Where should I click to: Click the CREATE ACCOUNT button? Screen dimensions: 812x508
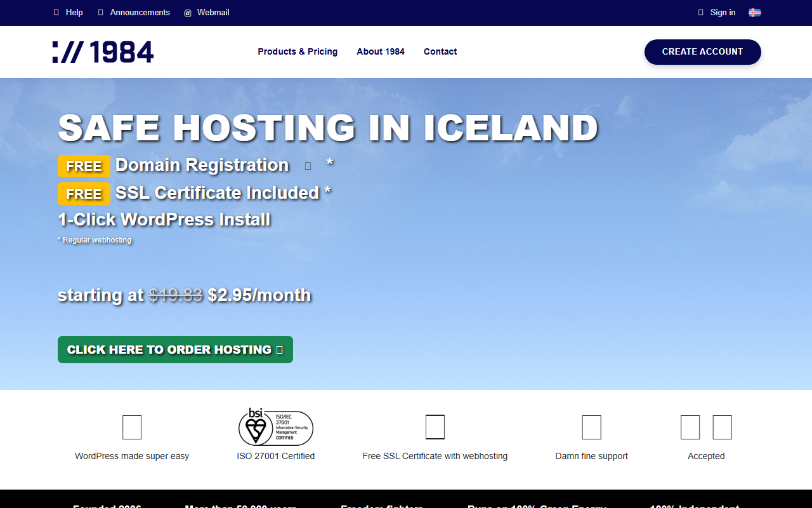pyautogui.click(x=702, y=52)
